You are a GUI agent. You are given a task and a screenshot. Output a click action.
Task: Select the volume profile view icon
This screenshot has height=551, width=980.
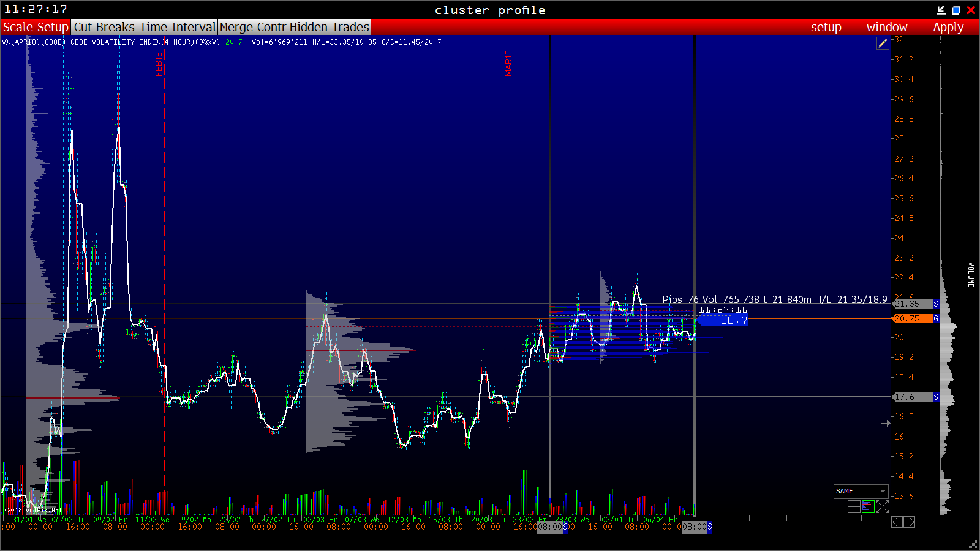pyautogui.click(x=868, y=506)
